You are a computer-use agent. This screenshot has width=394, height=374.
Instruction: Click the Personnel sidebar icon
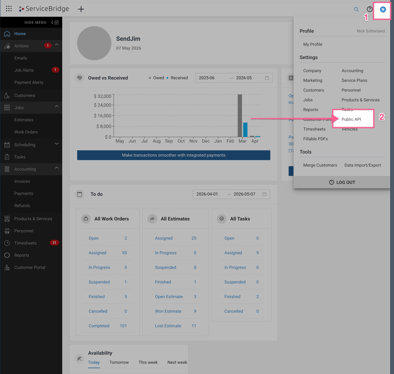pos(7,231)
